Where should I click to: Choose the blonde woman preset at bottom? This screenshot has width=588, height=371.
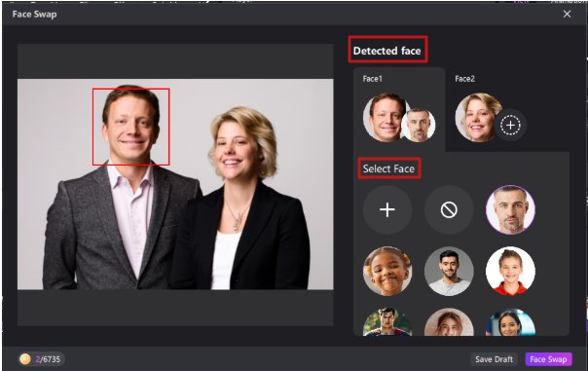pos(449,322)
